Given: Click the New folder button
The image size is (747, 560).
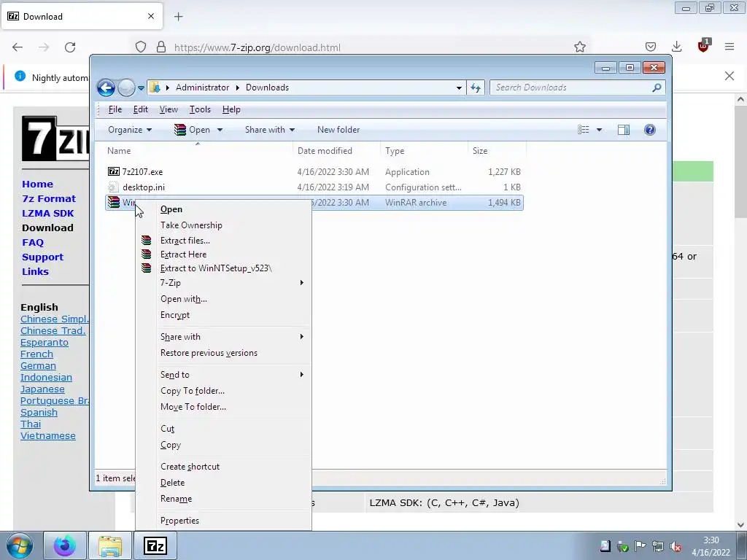Looking at the screenshot, I should 338,130.
